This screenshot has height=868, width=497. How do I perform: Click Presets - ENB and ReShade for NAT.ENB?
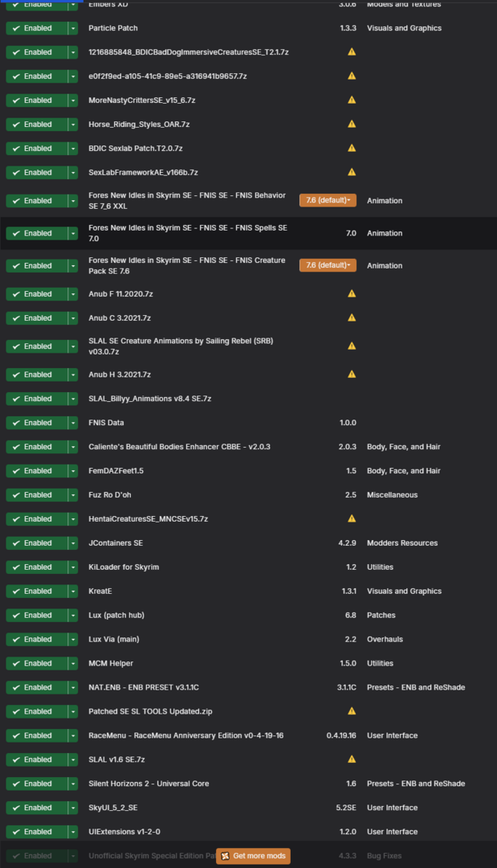tap(416, 687)
